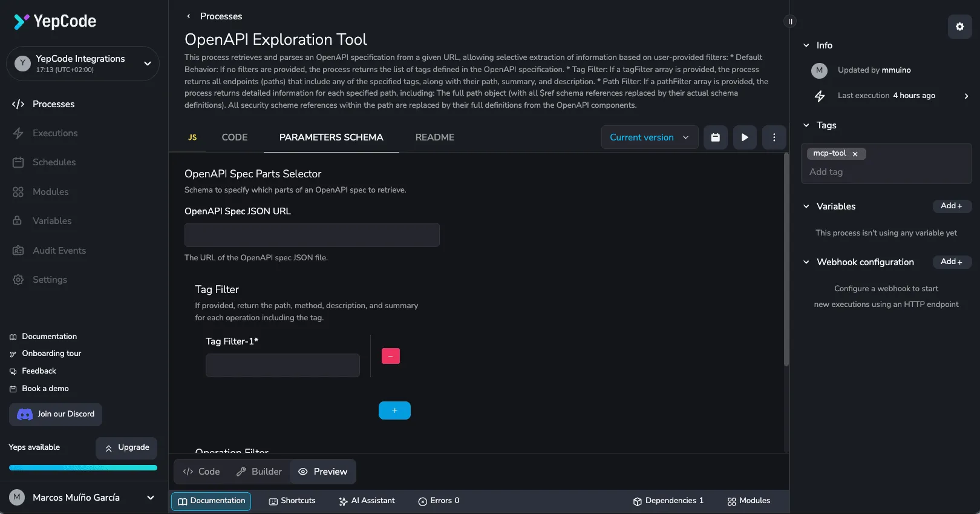Remove Tag Filter-1 with red minus button
The width and height of the screenshot is (980, 514).
coord(390,356)
